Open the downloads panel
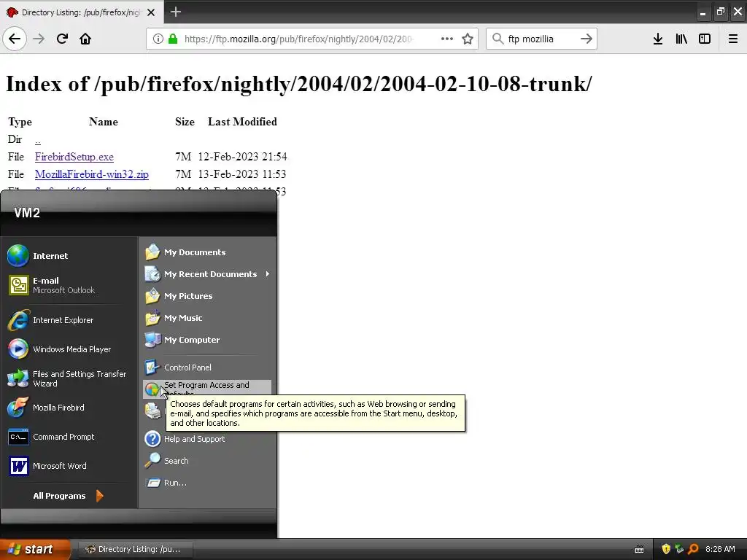 point(658,39)
